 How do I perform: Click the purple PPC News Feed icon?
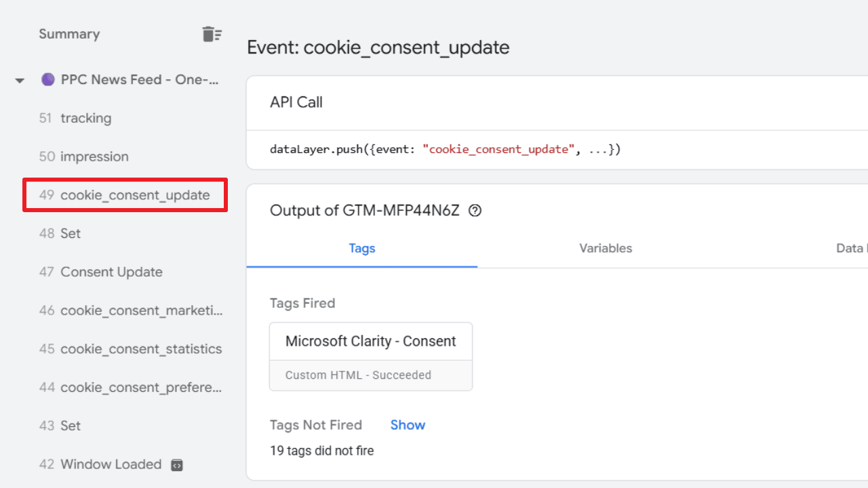[x=47, y=79]
